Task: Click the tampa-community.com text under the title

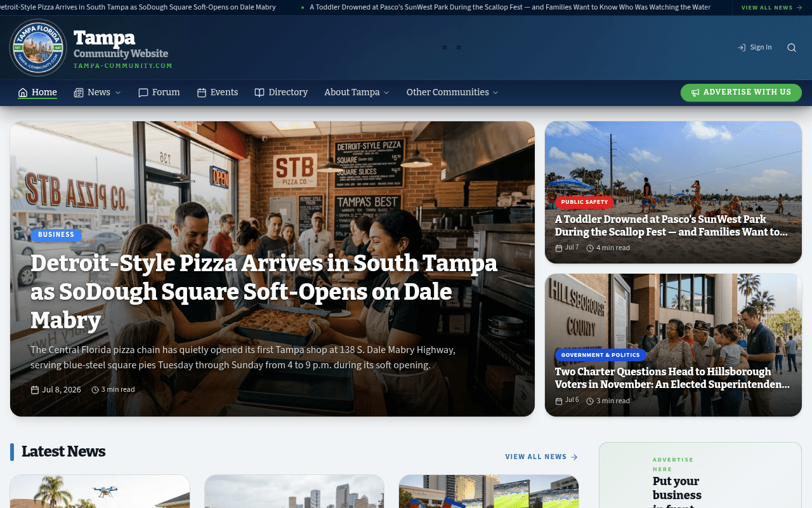Action: (x=123, y=66)
